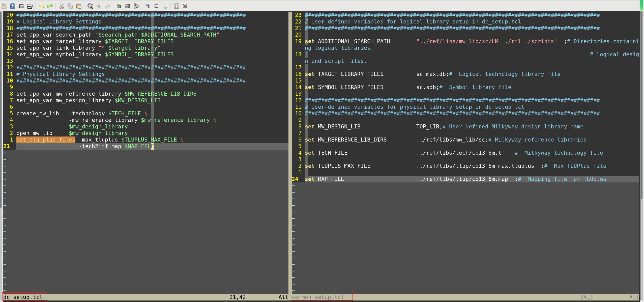The height and width of the screenshot is (302, 644).
Task: Click the Save Session disk-gear icon
Action: (128, 6)
